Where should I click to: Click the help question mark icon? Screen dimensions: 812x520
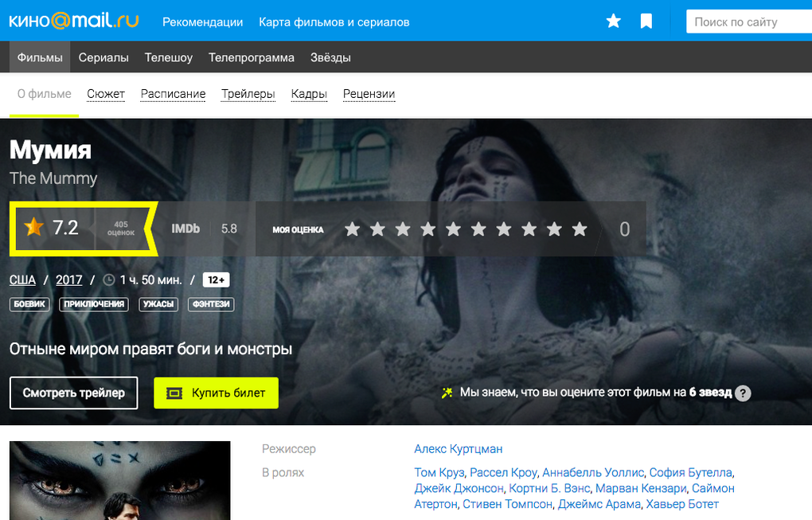743,393
